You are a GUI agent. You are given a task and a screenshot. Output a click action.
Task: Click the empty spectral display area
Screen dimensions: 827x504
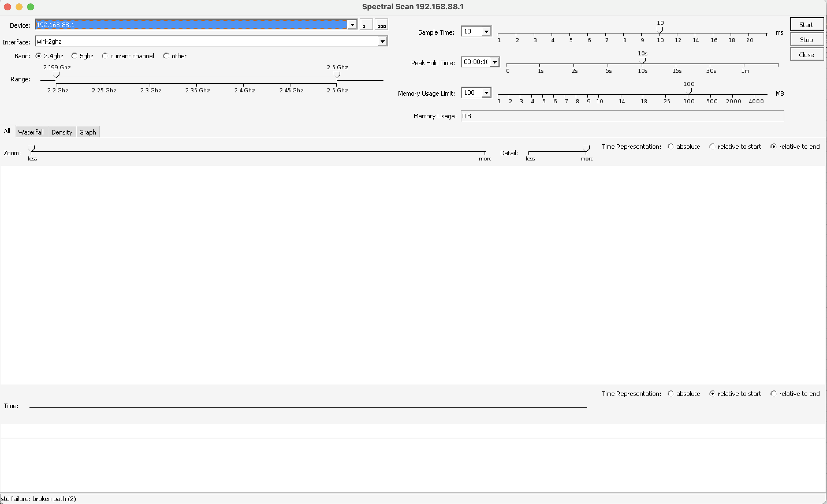[413, 275]
